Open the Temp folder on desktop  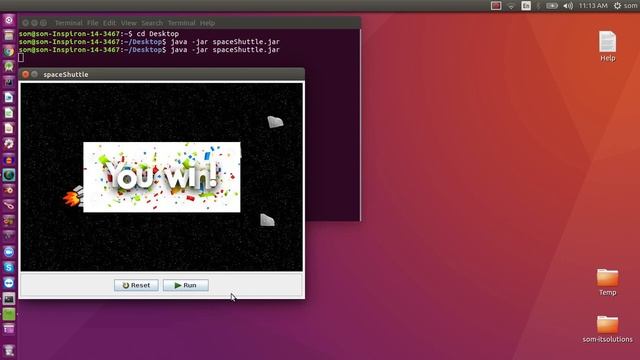point(607,282)
